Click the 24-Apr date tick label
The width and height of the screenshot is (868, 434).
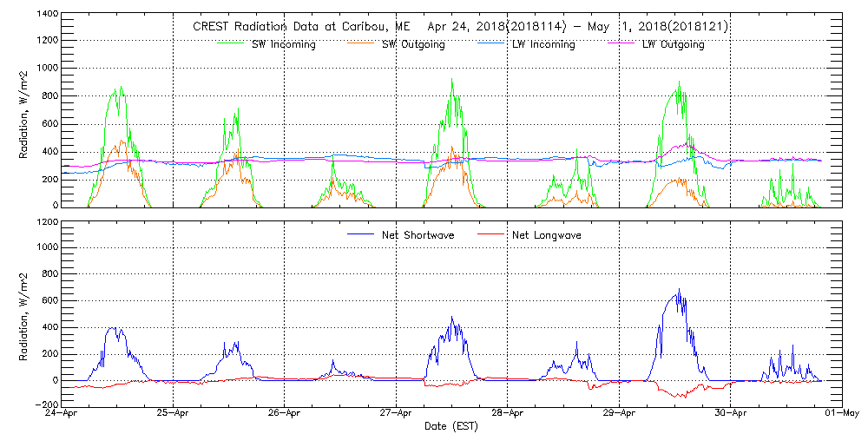click(x=62, y=414)
